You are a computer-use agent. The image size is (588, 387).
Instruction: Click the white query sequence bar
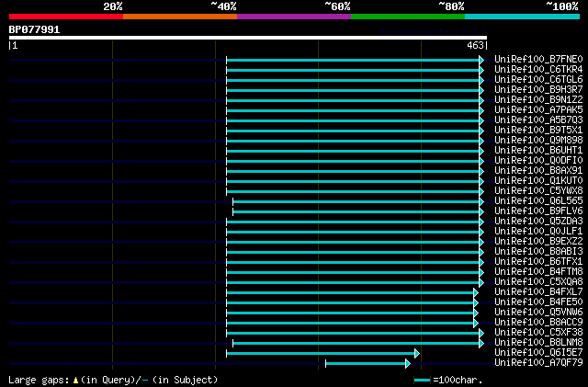248,38
